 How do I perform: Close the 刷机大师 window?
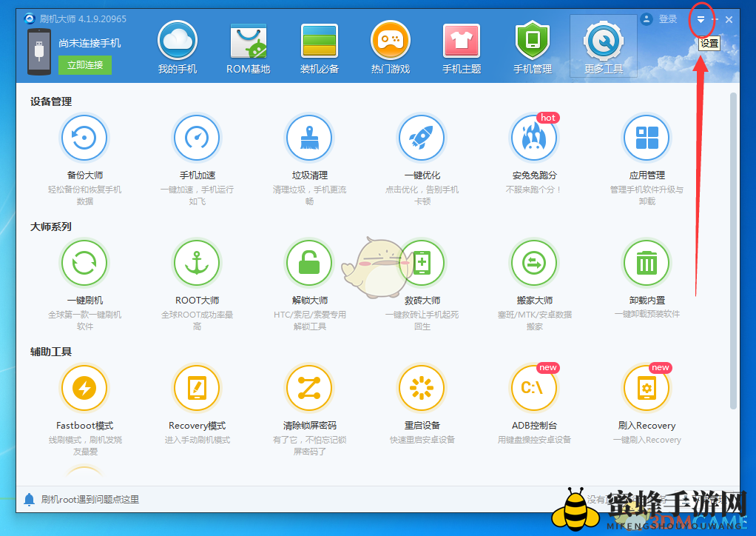pos(729,20)
